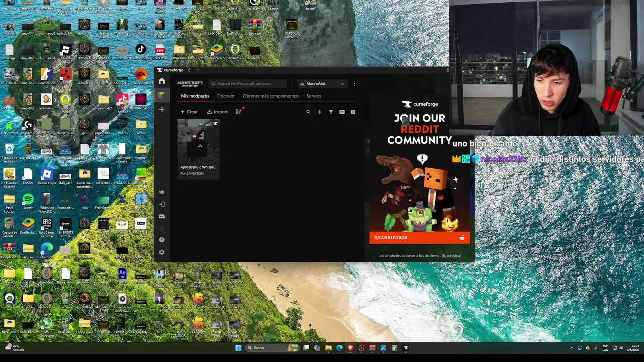Click the Import modpack button
This screenshot has height=362, width=644.
217,112
